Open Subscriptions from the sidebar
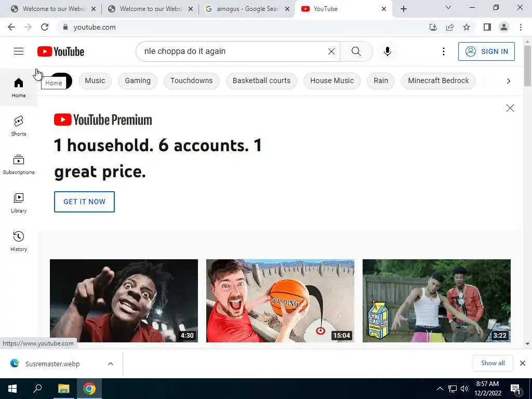 coord(19,165)
